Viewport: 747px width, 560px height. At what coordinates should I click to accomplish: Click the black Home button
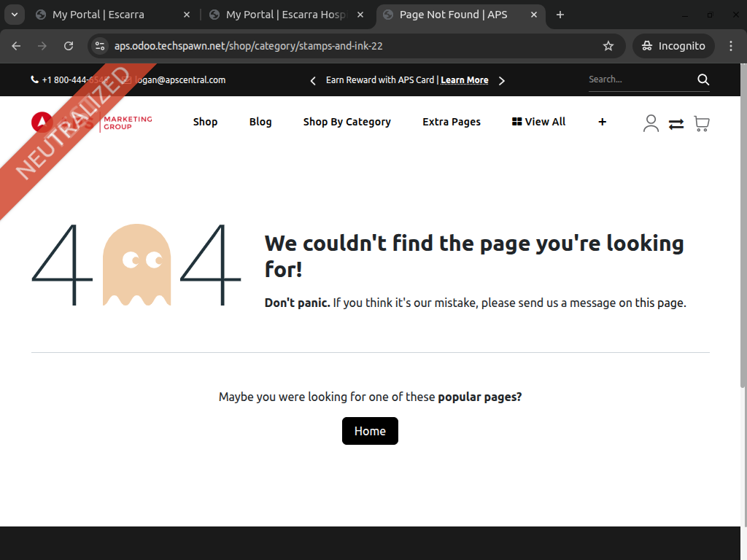(x=370, y=431)
